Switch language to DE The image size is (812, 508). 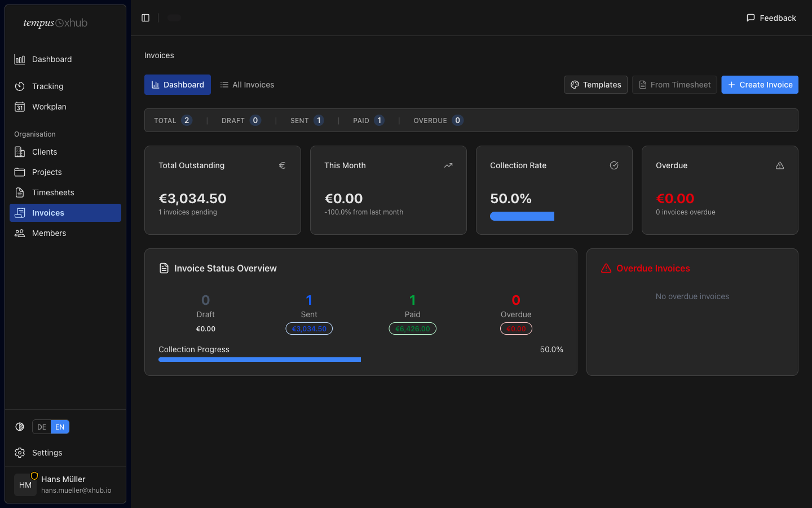point(42,427)
